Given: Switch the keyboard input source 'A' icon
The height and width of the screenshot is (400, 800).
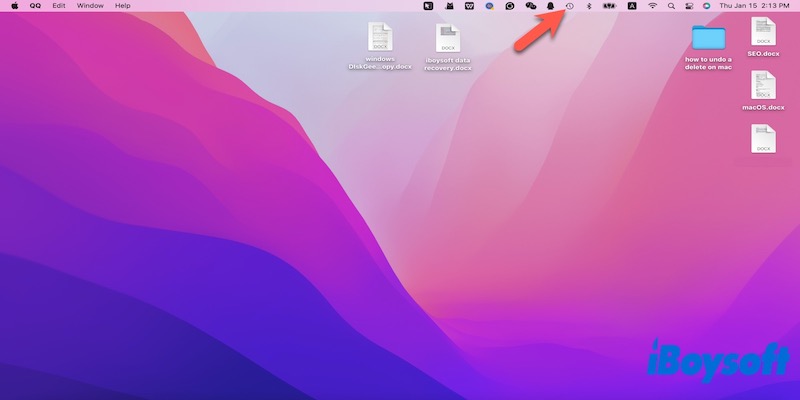Looking at the screenshot, I should (632, 6).
